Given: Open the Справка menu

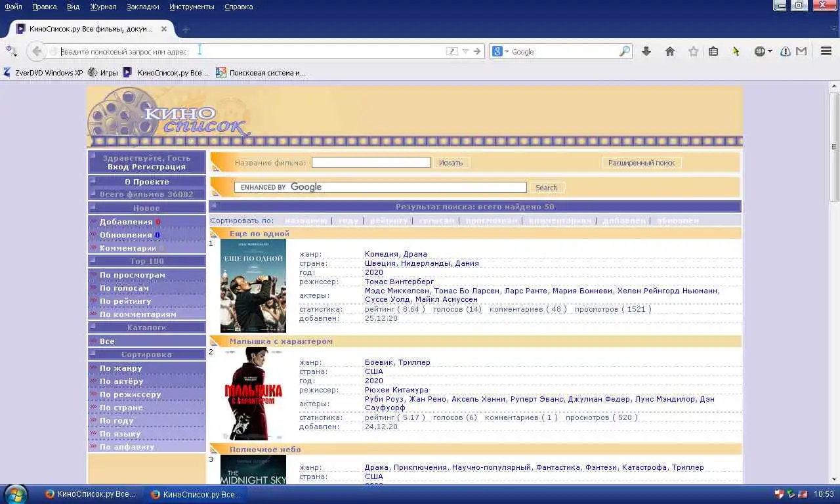Looking at the screenshot, I should 238,7.
